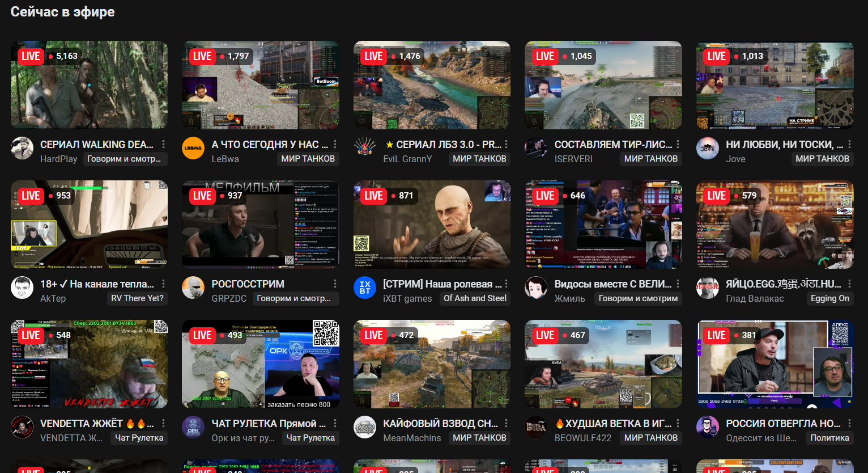868x473 pixels.
Task: Click the live thumbnail showing 493 viewers
Action: pos(261,364)
